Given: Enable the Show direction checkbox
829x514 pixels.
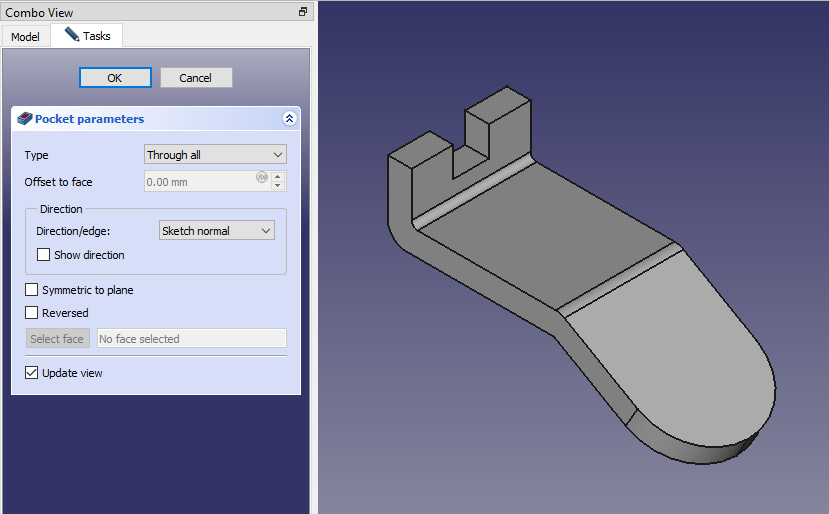Looking at the screenshot, I should point(44,255).
